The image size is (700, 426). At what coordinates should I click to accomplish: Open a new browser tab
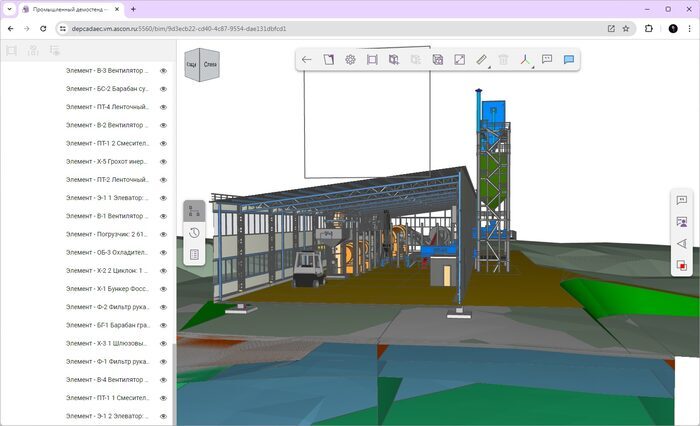pos(133,9)
